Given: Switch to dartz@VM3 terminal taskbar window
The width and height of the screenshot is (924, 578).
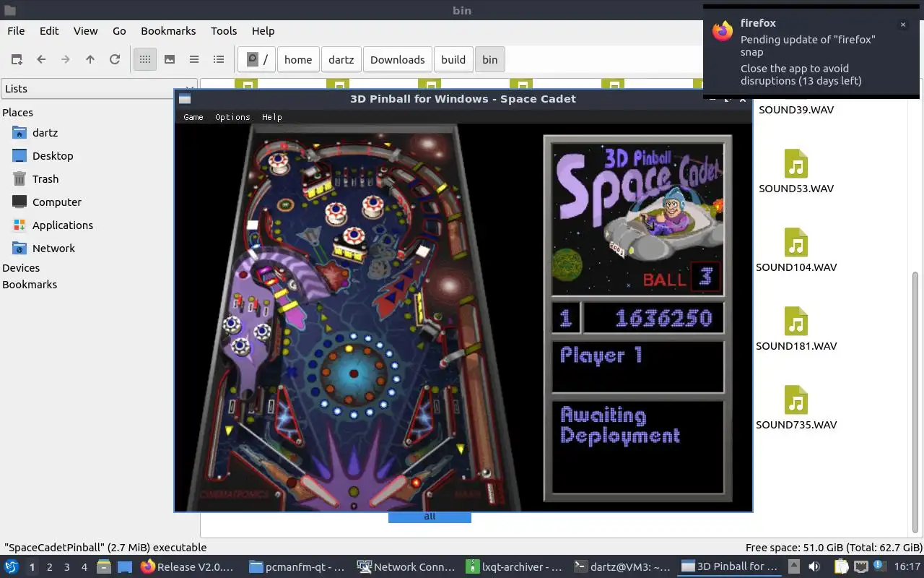Looking at the screenshot, I should pos(622,567).
